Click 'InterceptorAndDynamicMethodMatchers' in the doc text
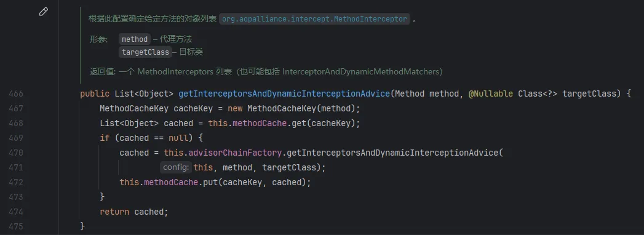This screenshot has width=644, height=235. [360, 71]
